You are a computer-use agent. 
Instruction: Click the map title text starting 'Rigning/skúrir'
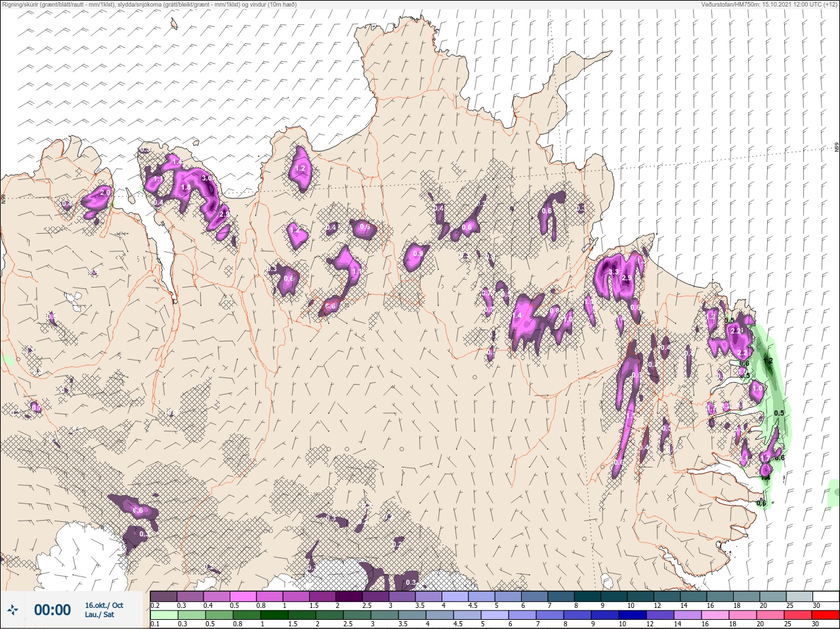coord(149,5)
